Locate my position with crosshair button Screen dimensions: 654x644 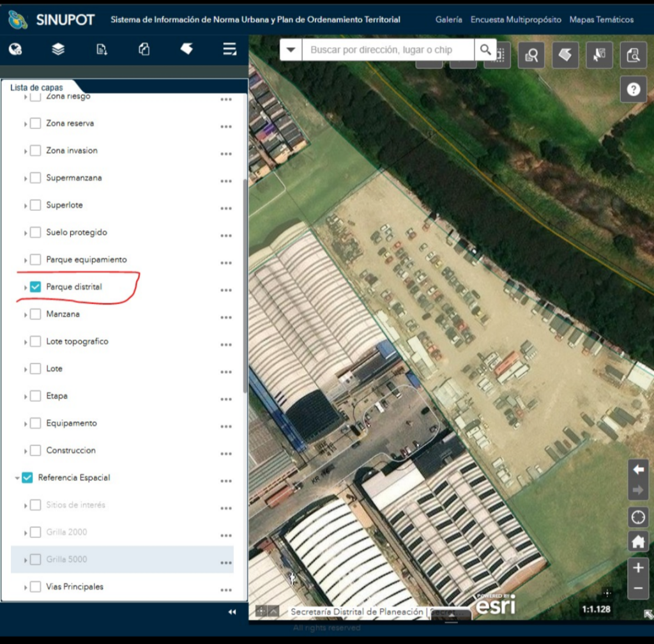pos(638,517)
